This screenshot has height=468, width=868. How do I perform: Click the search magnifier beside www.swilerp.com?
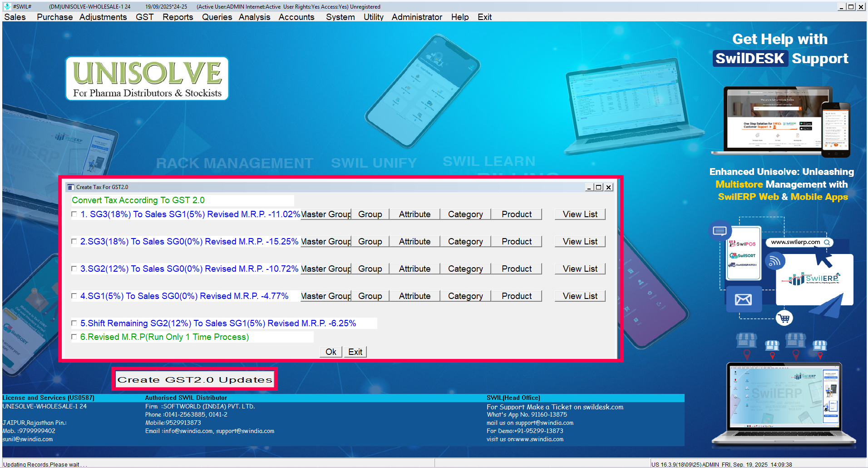point(827,242)
